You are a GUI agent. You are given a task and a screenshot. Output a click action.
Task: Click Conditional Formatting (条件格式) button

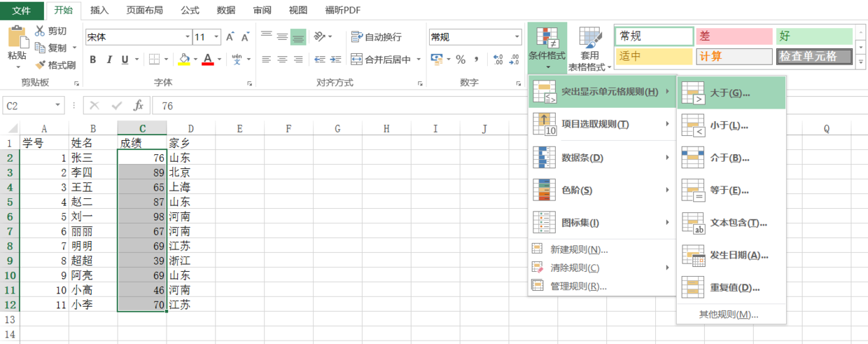[x=547, y=48]
